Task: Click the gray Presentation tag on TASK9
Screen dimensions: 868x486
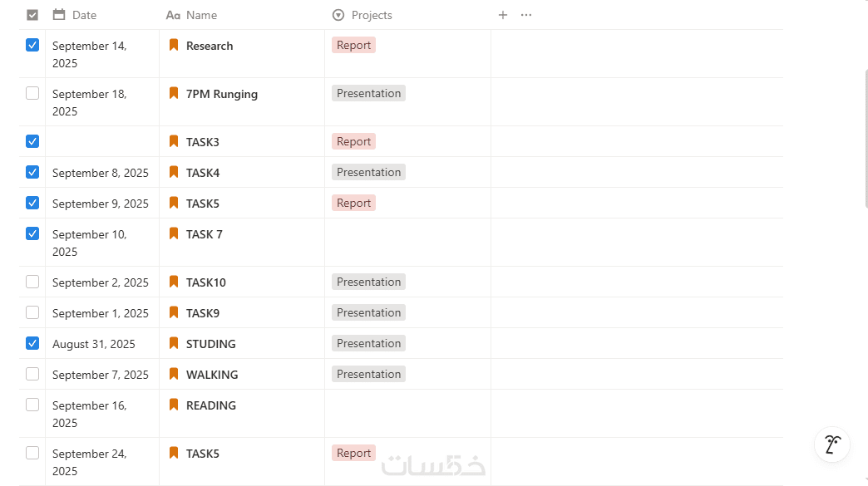Action: (x=368, y=312)
